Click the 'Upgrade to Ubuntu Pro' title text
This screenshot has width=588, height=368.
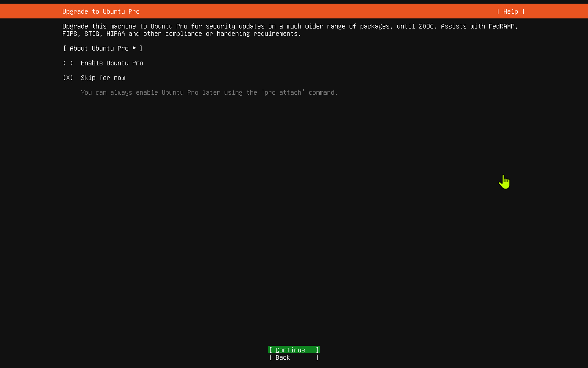point(101,11)
